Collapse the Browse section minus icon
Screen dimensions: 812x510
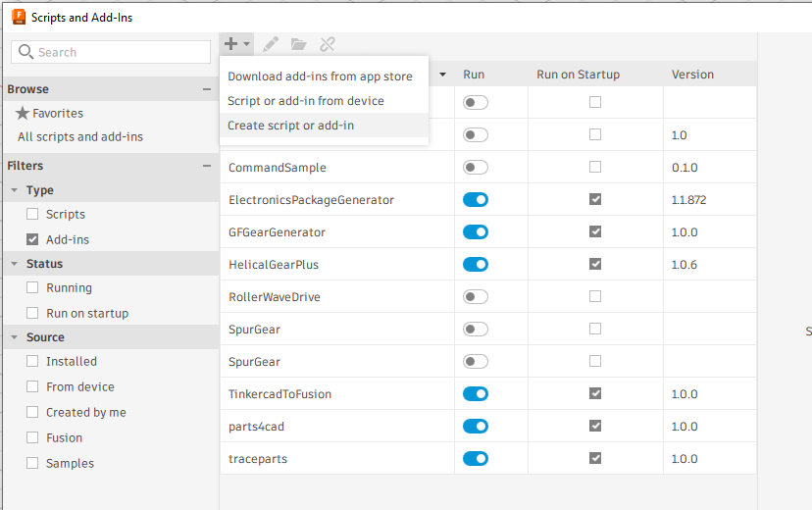pos(207,89)
